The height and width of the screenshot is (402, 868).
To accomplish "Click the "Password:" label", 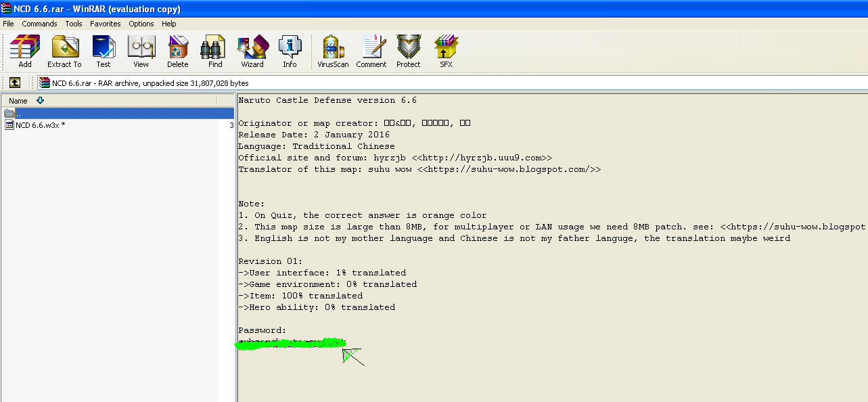I will [x=262, y=330].
